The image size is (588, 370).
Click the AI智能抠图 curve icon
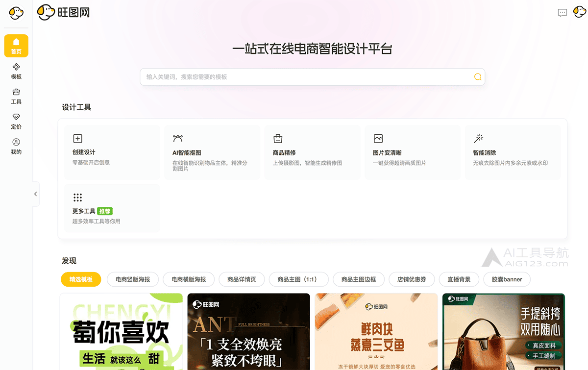[178, 139]
